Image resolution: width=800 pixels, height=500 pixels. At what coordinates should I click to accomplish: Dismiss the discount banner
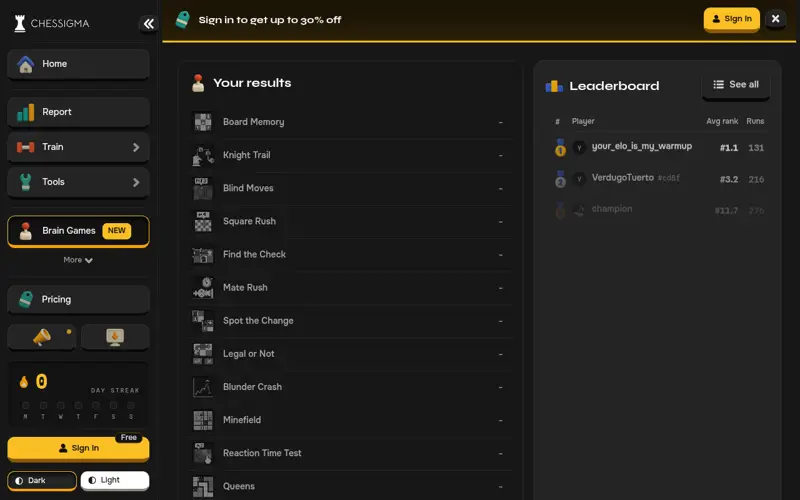pos(776,19)
